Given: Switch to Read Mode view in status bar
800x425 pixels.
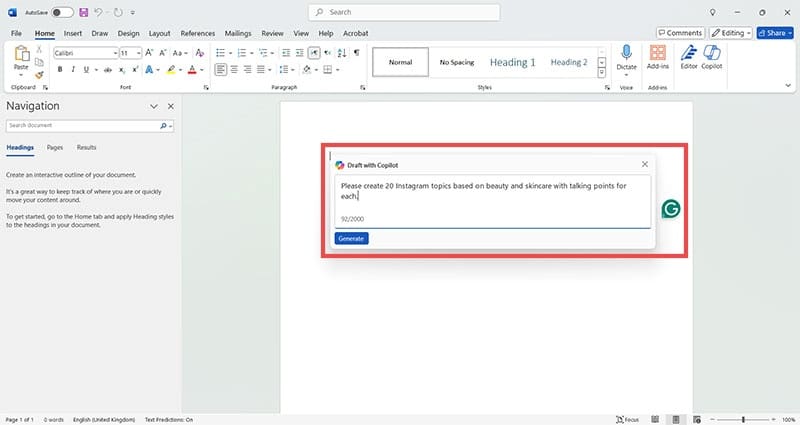Looking at the screenshot, I should 655,419.
